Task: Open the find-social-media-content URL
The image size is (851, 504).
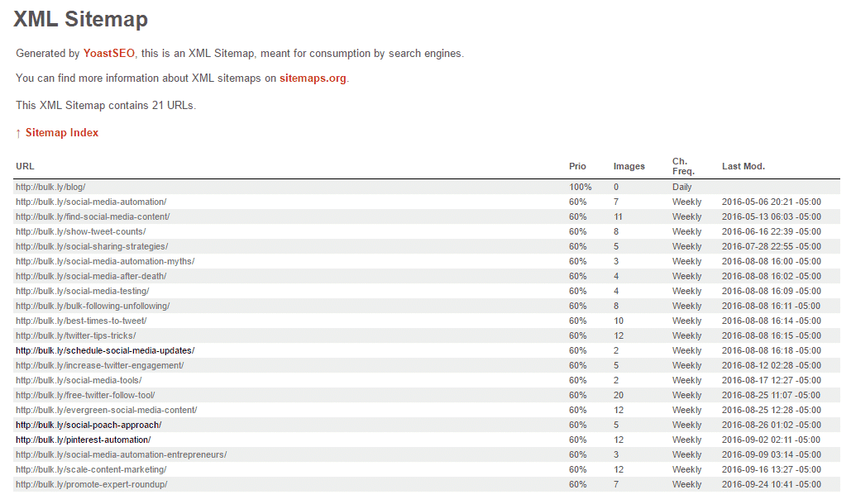Action: (93, 216)
